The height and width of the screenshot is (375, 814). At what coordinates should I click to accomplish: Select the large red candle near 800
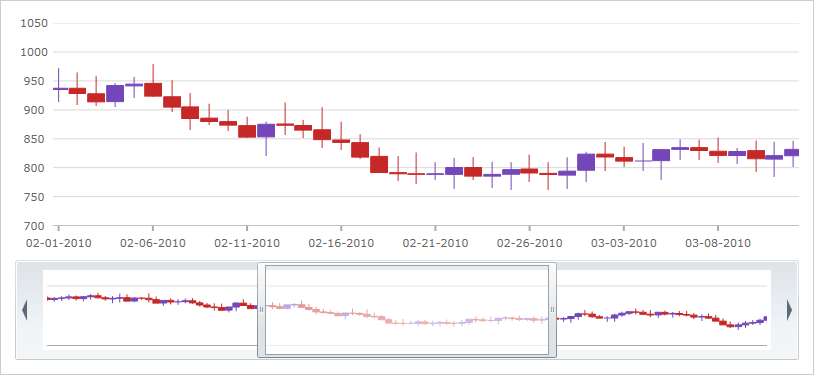pyautogui.click(x=379, y=164)
